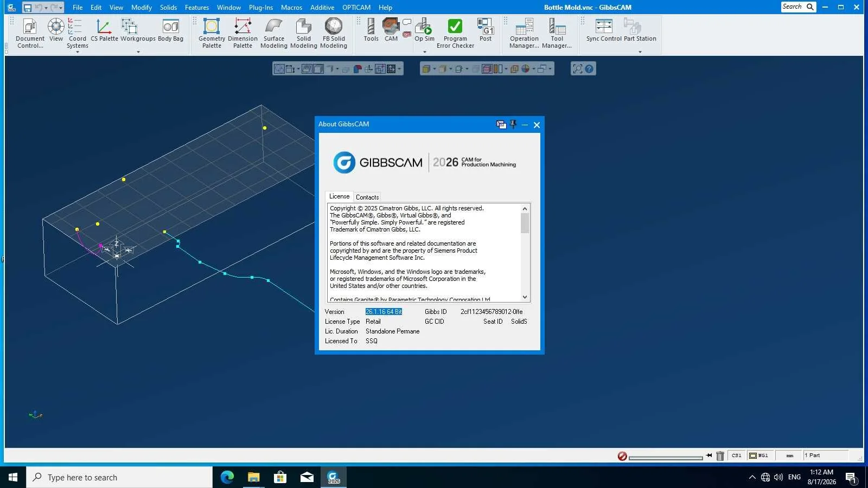Open the Additive menu
Screen dimensions: 868x488
coord(322,8)
